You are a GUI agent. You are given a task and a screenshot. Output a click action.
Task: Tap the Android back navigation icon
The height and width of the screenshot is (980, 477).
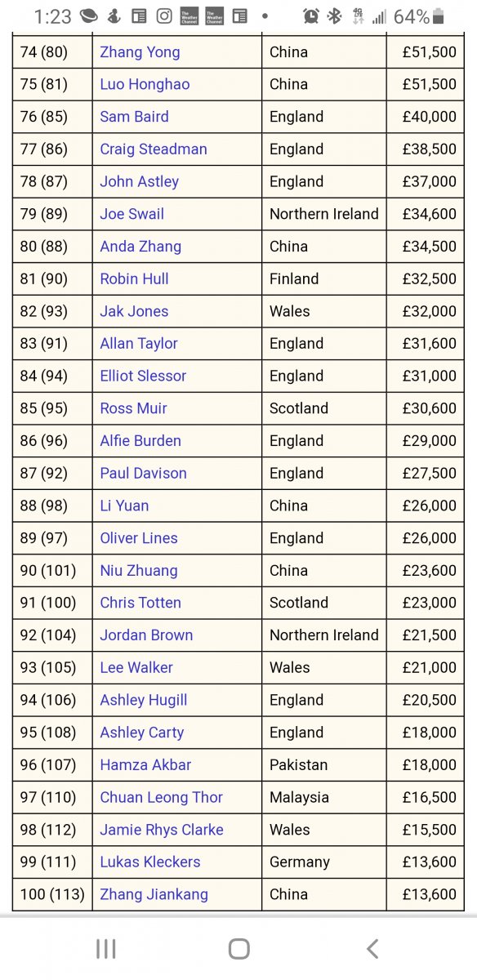pyautogui.click(x=372, y=948)
